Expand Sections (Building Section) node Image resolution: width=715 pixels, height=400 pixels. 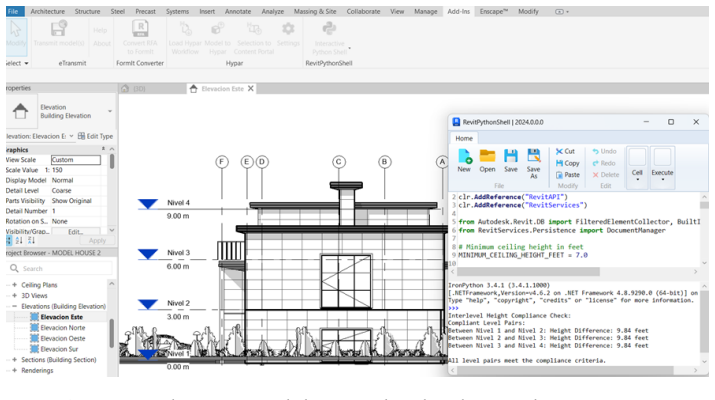coord(15,359)
